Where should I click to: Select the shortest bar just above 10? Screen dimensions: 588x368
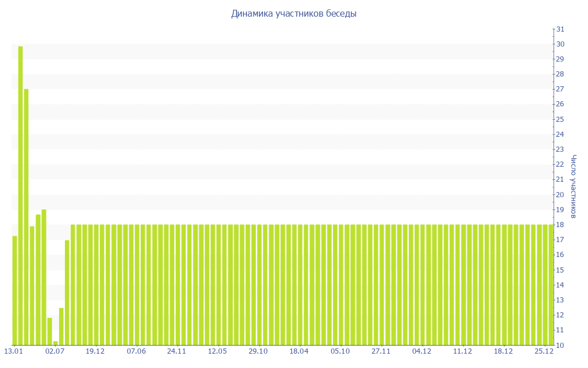coord(56,343)
